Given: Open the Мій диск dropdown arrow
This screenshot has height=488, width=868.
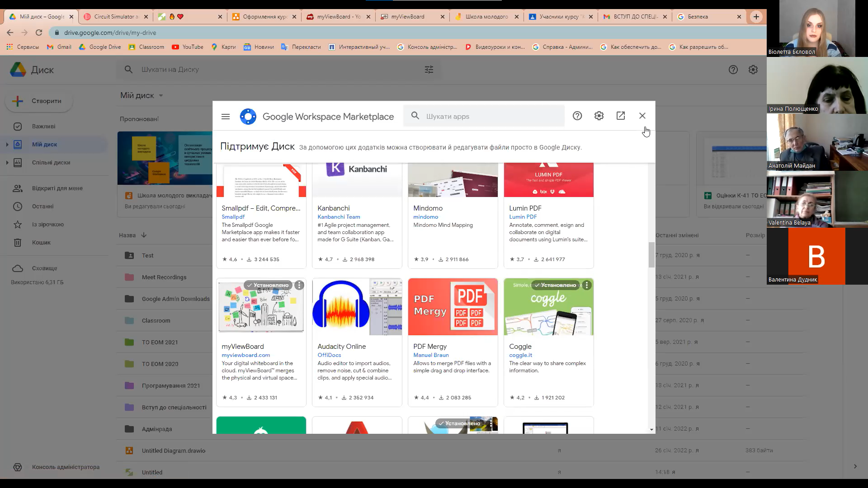Looking at the screenshot, I should coord(161,96).
